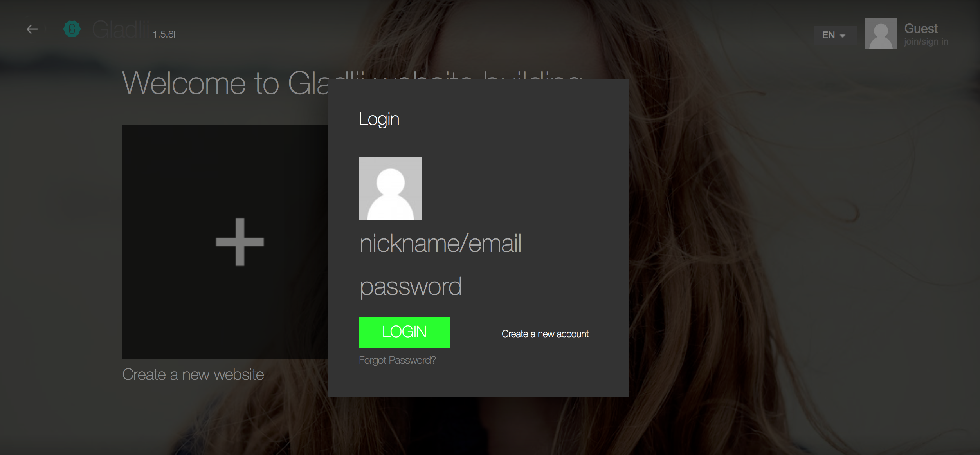This screenshot has width=980, height=455.
Task: Click the Guest username label
Action: (921, 29)
